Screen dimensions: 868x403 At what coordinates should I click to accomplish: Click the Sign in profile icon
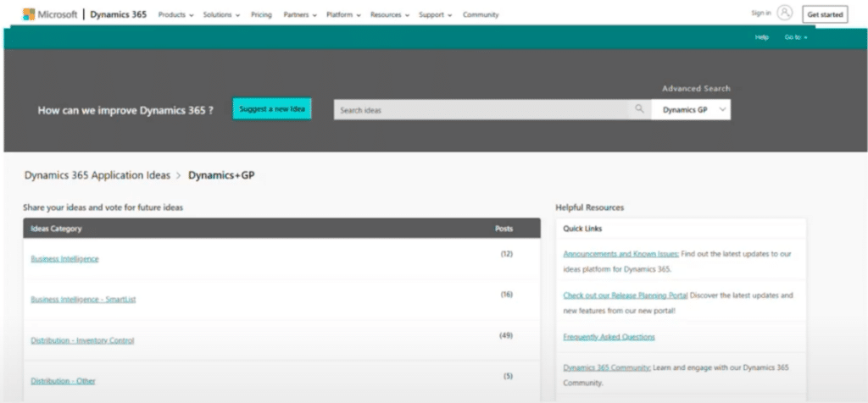click(784, 14)
